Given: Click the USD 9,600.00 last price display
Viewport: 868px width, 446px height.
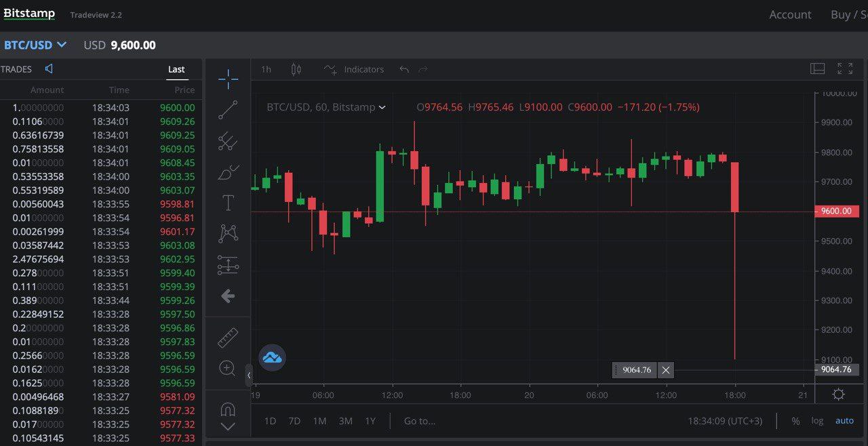Looking at the screenshot, I should coord(119,45).
